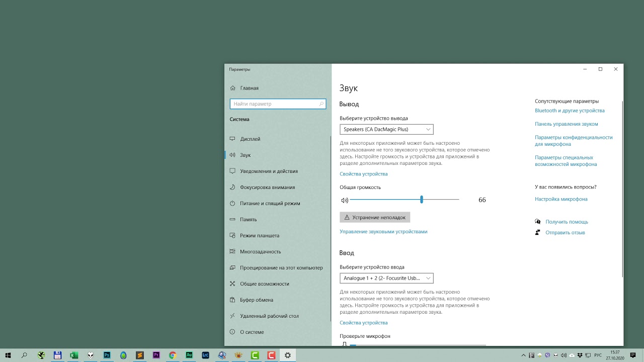The width and height of the screenshot is (644, 362).
Task: Open Управление звуковыми устройствами link
Action: [383, 232]
